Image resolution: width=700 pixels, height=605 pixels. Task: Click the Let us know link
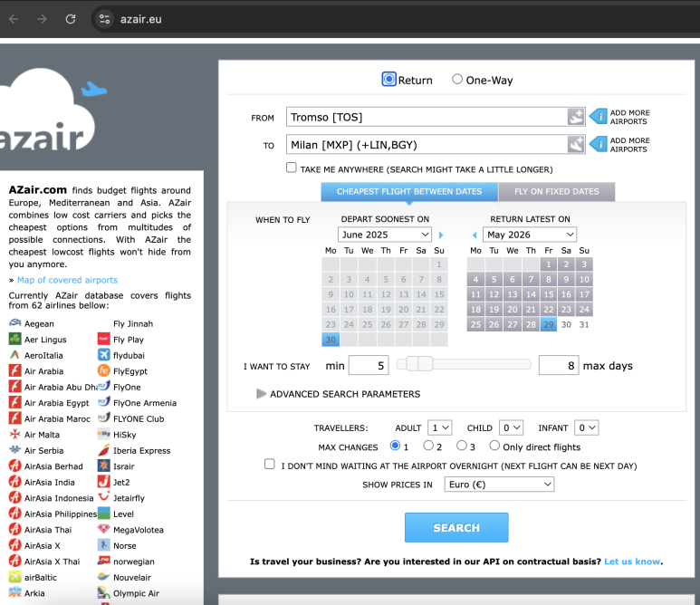(x=632, y=562)
